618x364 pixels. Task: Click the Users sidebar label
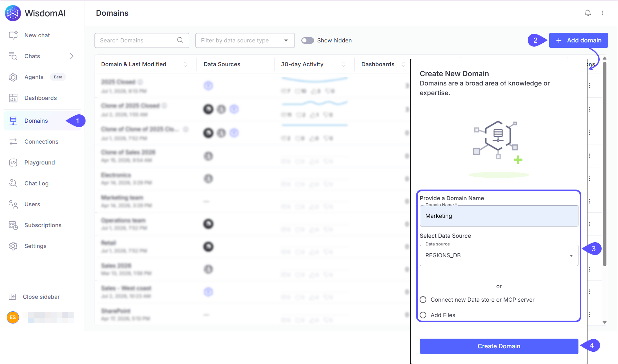click(32, 204)
